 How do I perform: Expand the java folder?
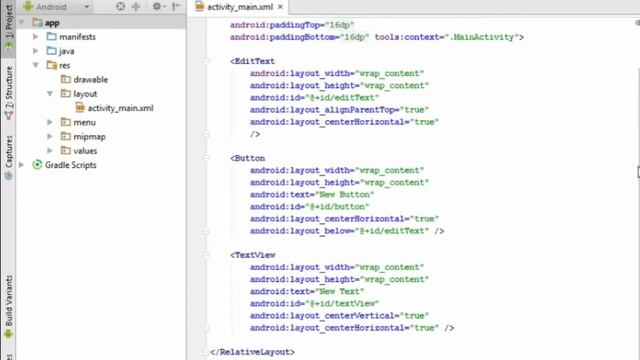click(x=36, y=51)
